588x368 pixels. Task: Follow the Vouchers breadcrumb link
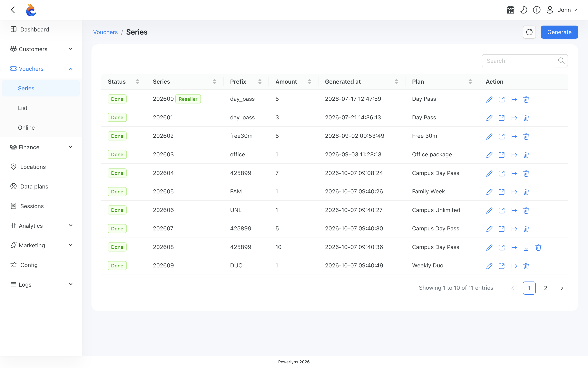tap(105, 32)
